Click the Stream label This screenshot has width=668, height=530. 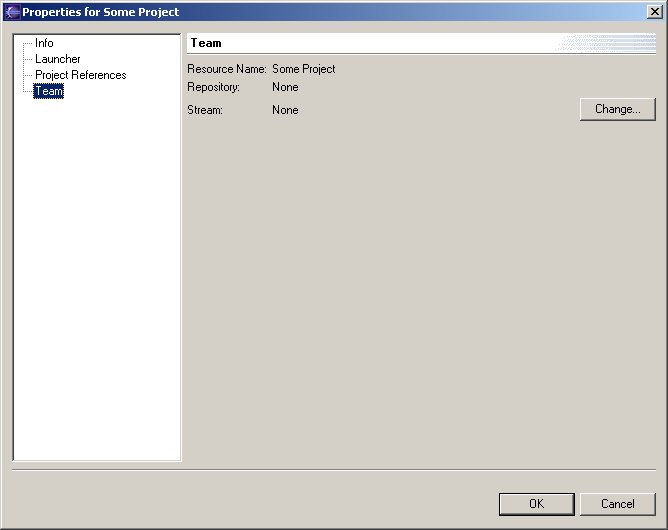(x=205, y=110)
